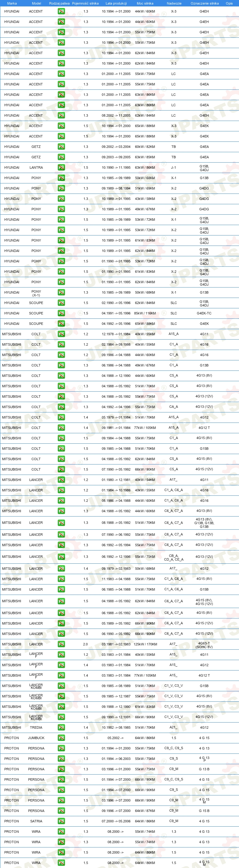239x868 pixels.
Task: Click the fuel icon in the ACCENT 08.2002 row
Action: 61,115
